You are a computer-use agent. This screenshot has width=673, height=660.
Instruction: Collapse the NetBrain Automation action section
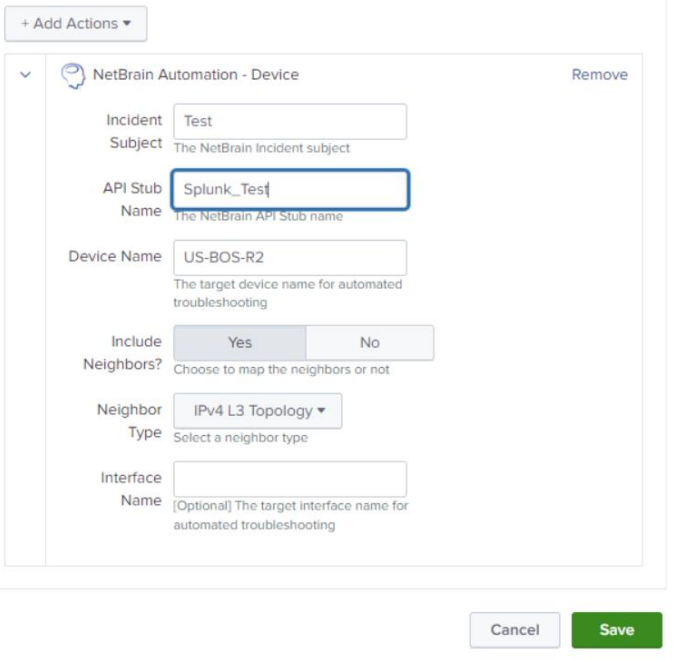(26, 75)
